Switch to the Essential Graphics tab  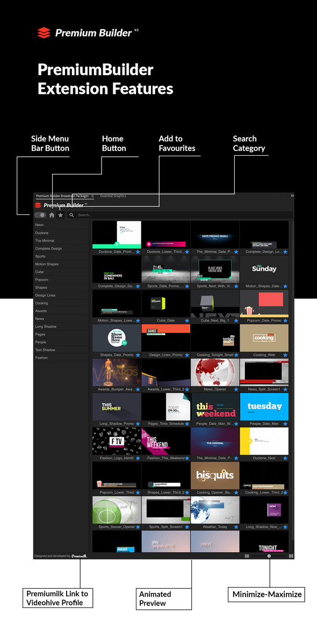pyautogui.click(x=113, y=196)
